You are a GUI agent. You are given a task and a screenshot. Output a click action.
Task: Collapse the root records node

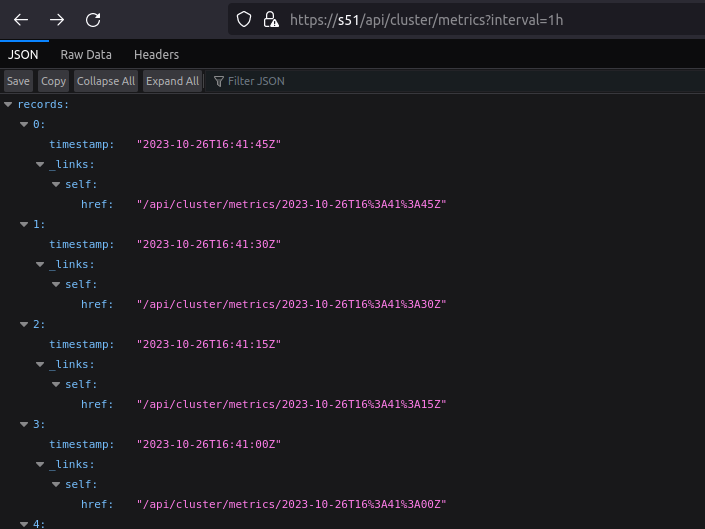coord(8,104)
